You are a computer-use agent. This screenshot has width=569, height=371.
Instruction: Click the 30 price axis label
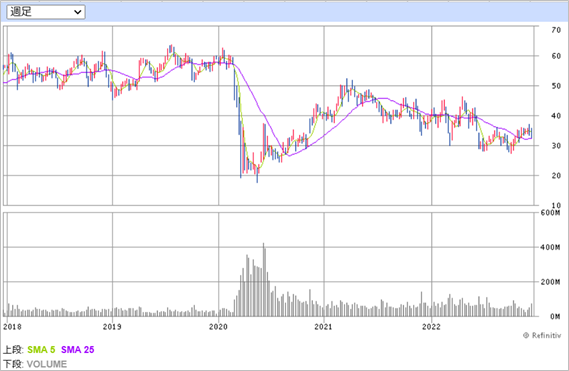556,146
